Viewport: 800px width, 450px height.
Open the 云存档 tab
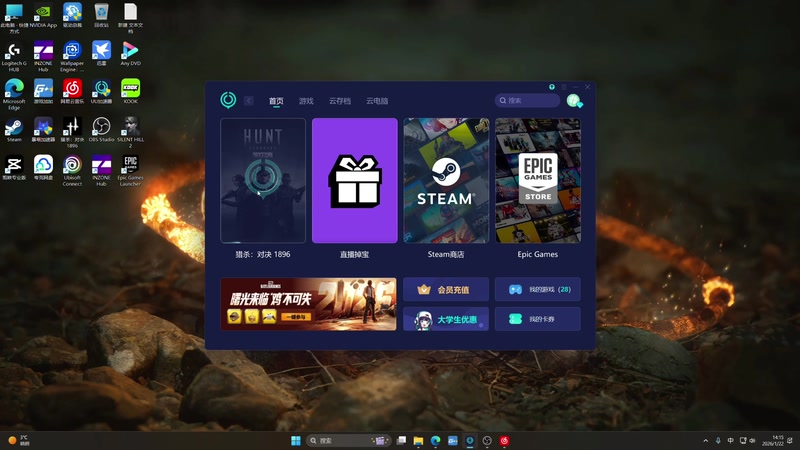click(340, 101)
